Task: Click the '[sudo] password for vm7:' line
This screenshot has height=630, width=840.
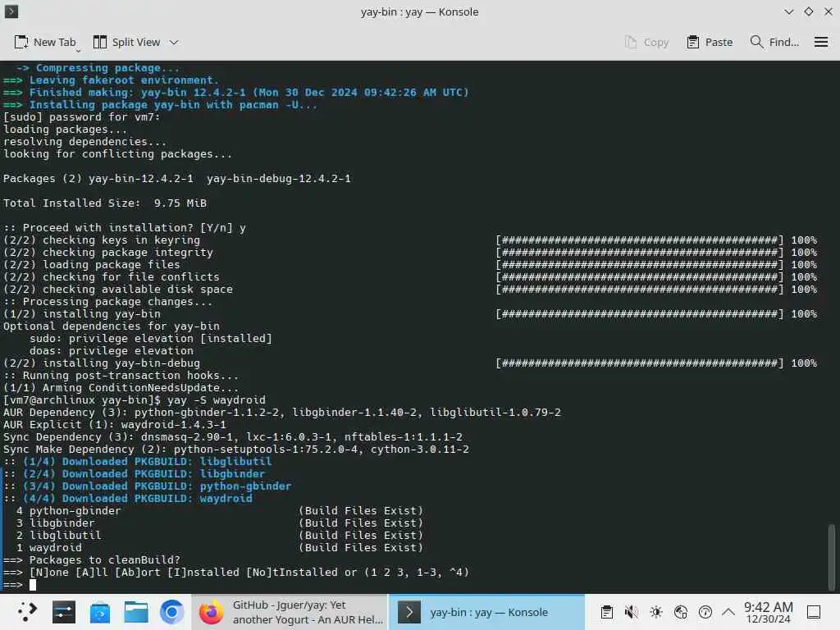Action: (x=81, y=116)
